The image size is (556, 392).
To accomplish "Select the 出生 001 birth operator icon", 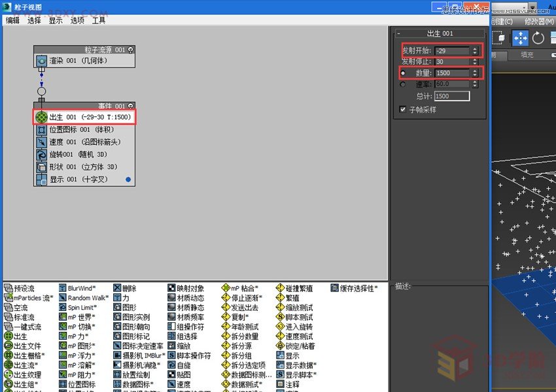I will pyautogui.click(x=41, y=117).
